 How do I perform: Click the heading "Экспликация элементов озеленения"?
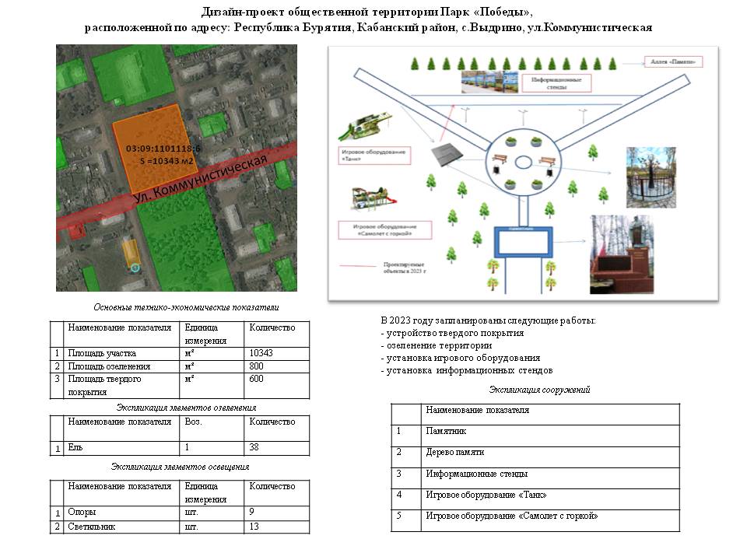(186, 408)
